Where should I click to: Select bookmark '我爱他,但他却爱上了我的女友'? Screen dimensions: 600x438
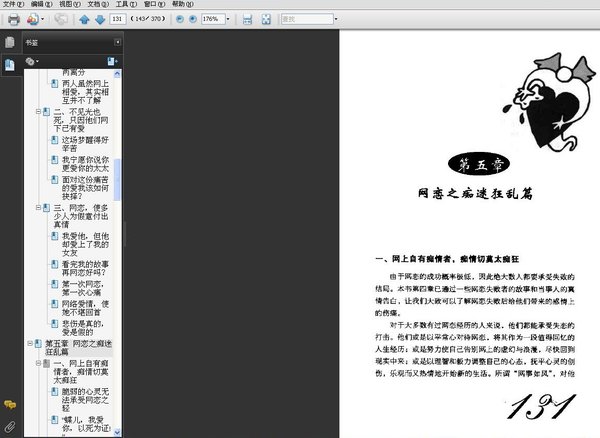pos(85,244)
